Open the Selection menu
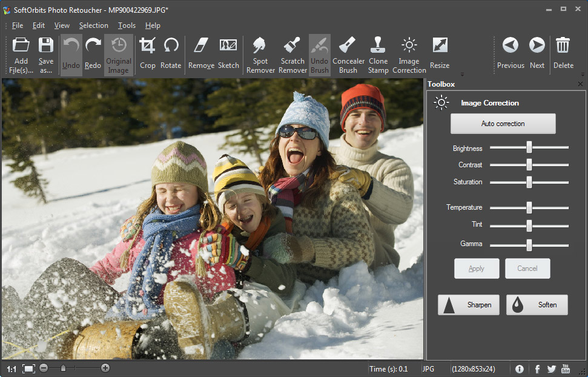588x377 pixels. 94,25
